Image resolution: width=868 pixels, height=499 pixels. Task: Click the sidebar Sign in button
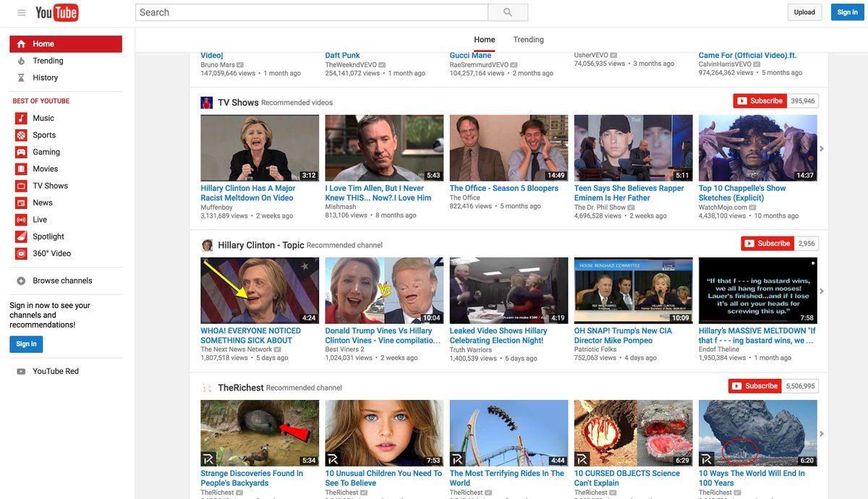point(26,344)
